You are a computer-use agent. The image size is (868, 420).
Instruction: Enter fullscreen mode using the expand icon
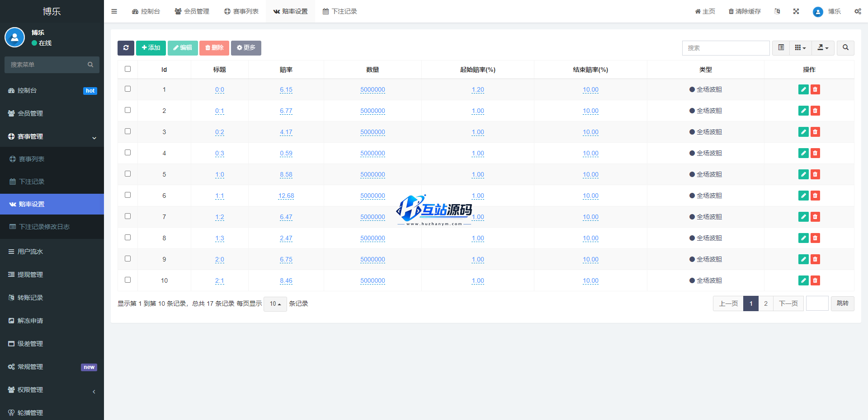point(796,11)
